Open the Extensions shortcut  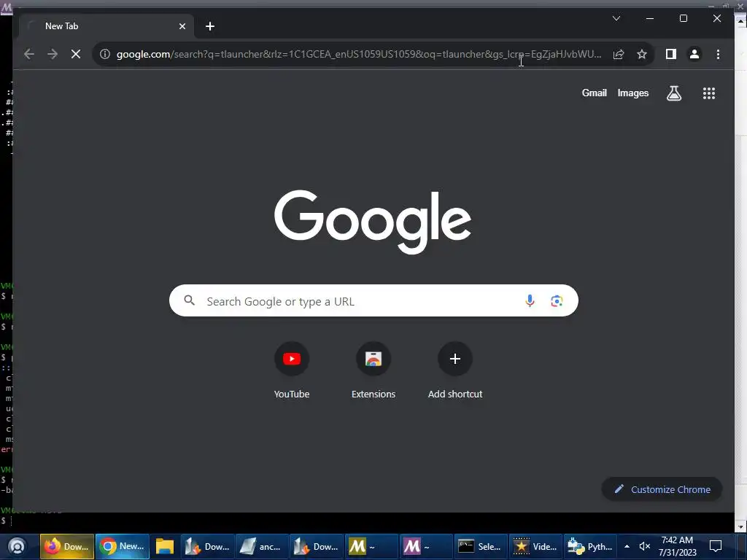click(373, 371)
